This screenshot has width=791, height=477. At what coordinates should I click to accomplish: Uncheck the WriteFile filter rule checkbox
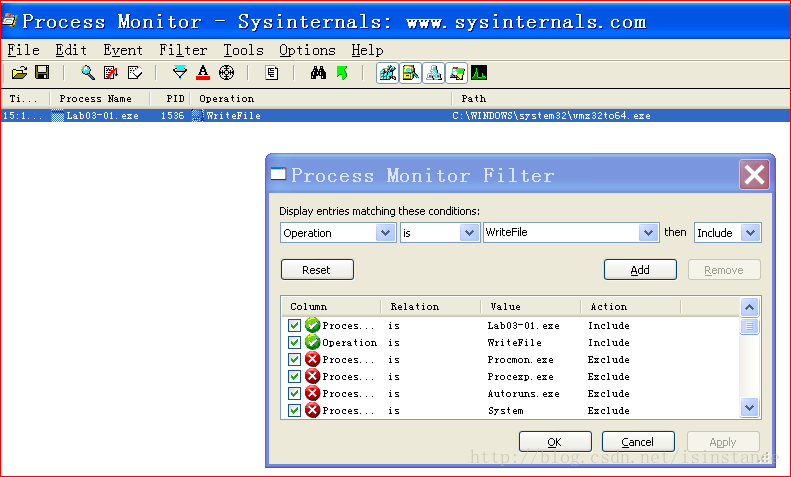tap(294, 342)
